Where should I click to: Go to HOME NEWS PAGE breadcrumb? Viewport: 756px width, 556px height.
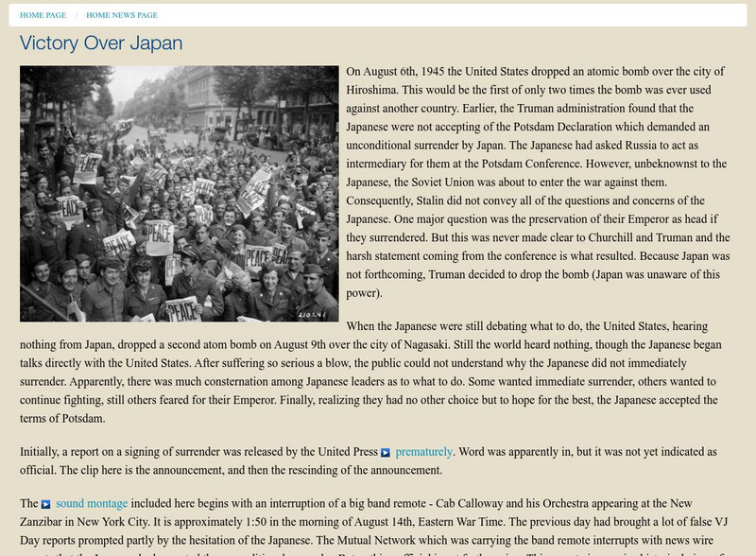click(122, 15)
